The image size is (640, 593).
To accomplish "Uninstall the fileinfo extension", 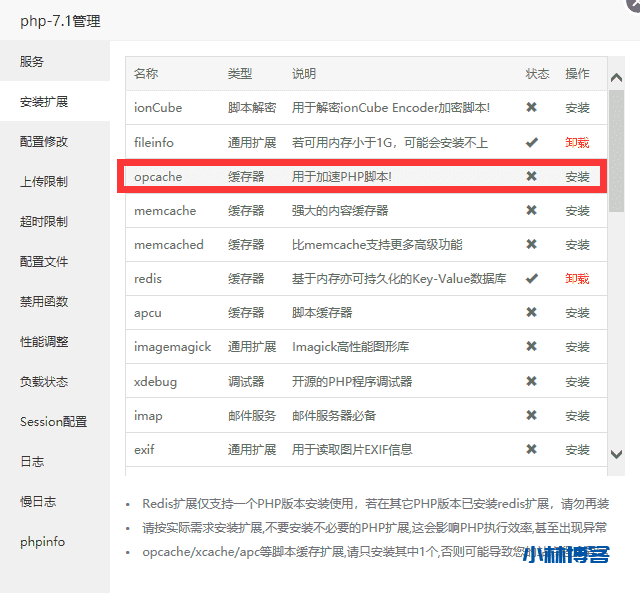I will point(577,142).
